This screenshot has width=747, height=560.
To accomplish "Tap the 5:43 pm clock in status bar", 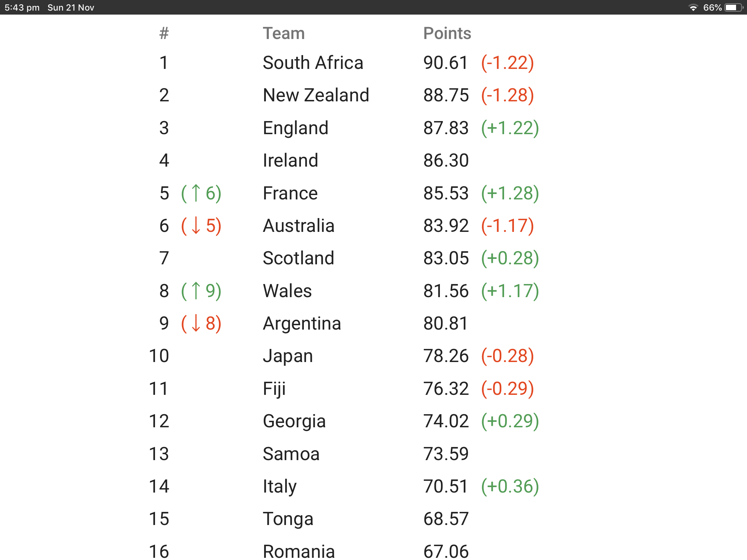I will (22, 8).
